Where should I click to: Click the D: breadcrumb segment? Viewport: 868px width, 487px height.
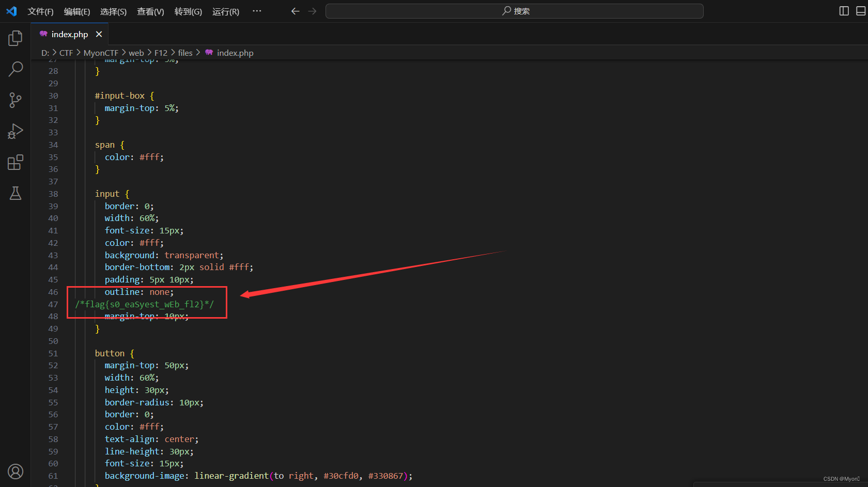(x=45, y=53)
